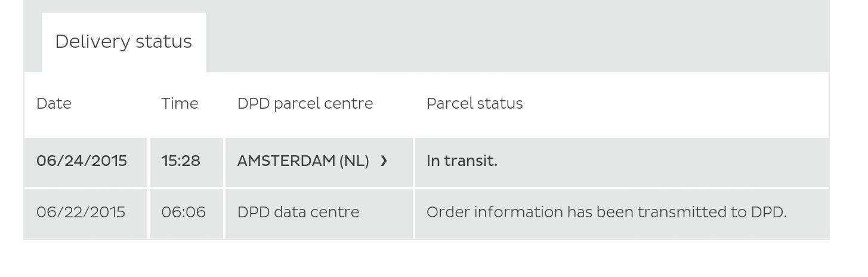The image size is (868, 277).
Task: Select the Time column header
Action: pyautogui.click(x=180, y=104)
